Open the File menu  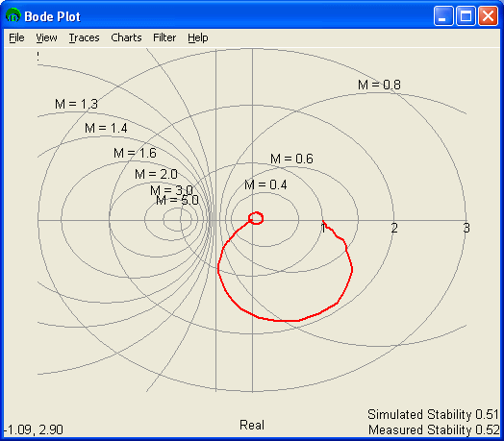coord(16,37)
